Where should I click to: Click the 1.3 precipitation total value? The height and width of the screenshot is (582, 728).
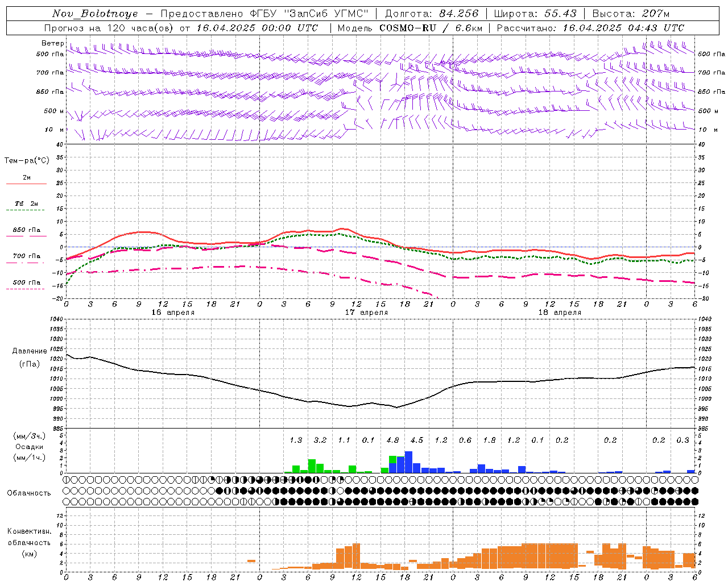tap(296, 440)
